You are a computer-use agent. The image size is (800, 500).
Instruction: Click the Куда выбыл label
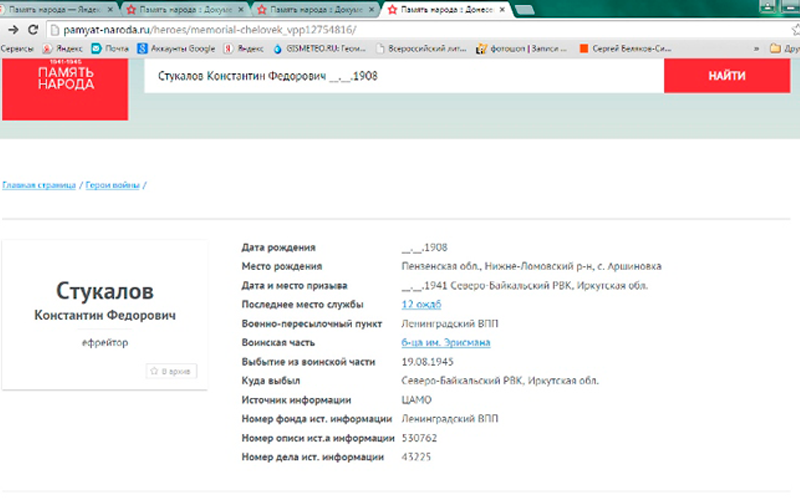click(271, 381)
